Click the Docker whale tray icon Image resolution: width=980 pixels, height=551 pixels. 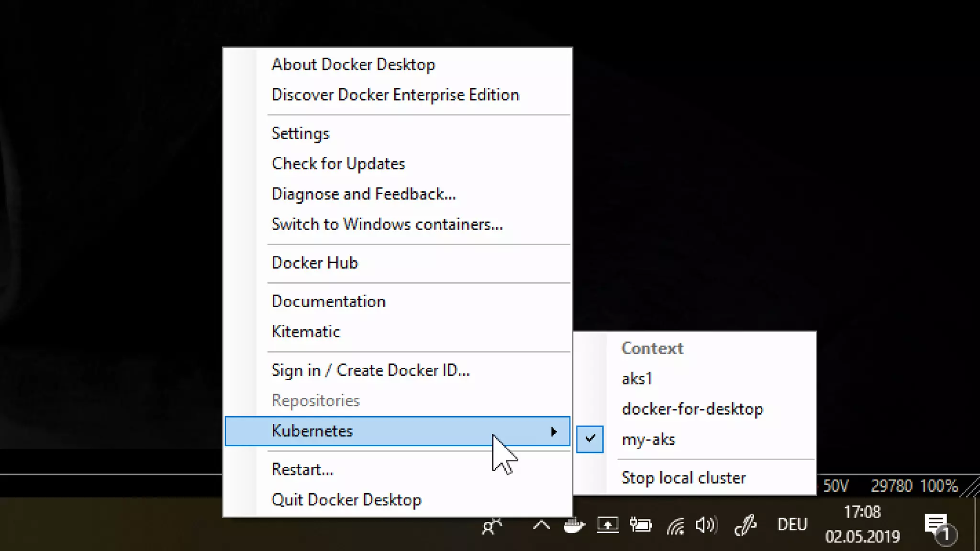tap(574, 526)
